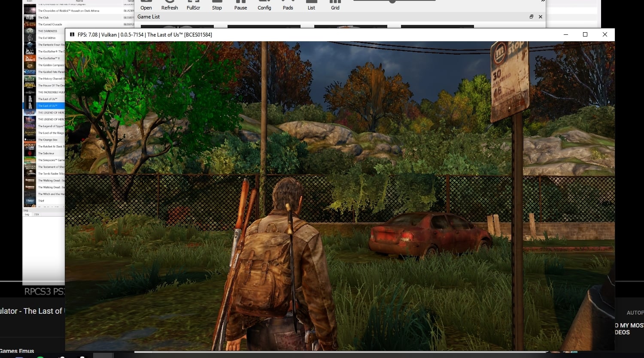Select The Saboteur in the game list
The height and width of the screenshot is (358, 644).
[x=44, y=153]
